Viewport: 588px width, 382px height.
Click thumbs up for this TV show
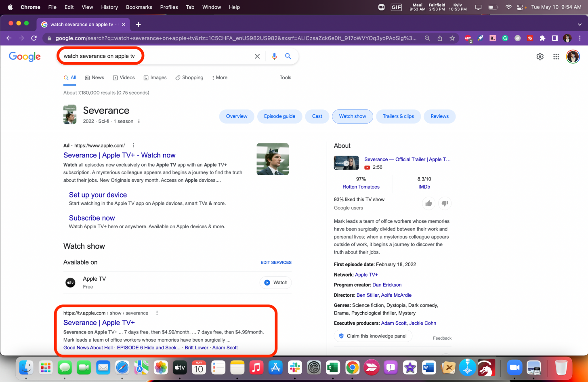tap(428, 203)
